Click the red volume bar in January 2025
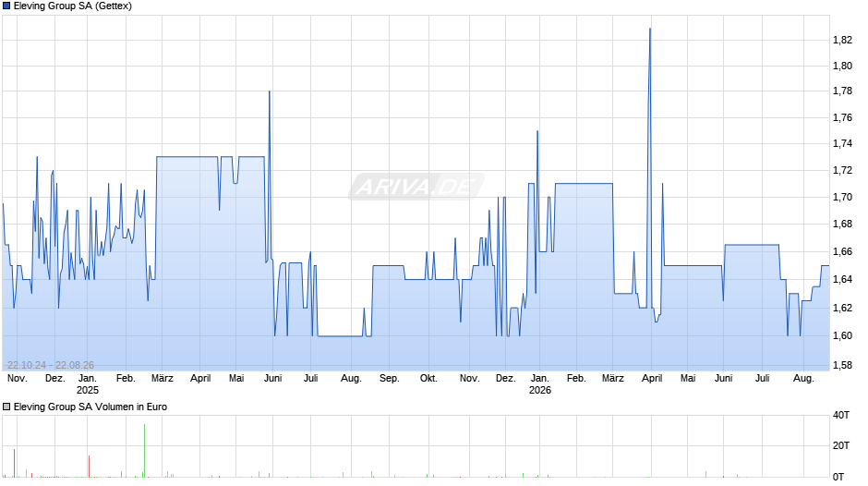 coord(90,467)
